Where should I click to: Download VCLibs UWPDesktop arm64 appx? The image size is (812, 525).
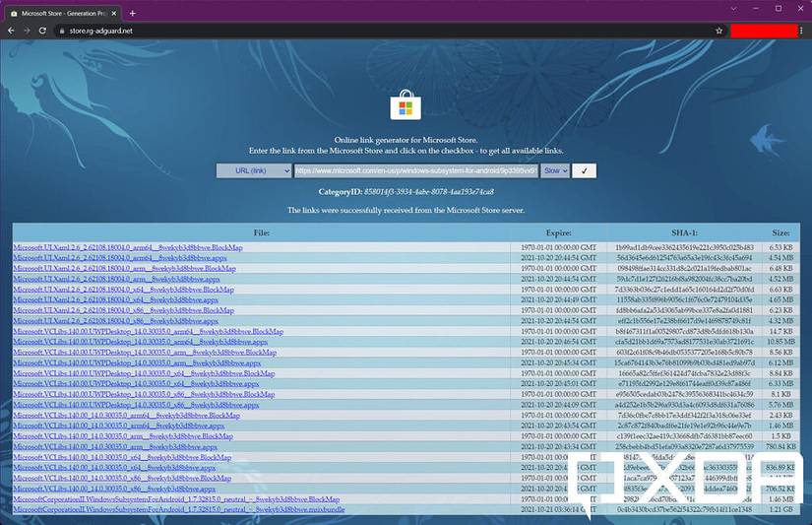[141, 342]
